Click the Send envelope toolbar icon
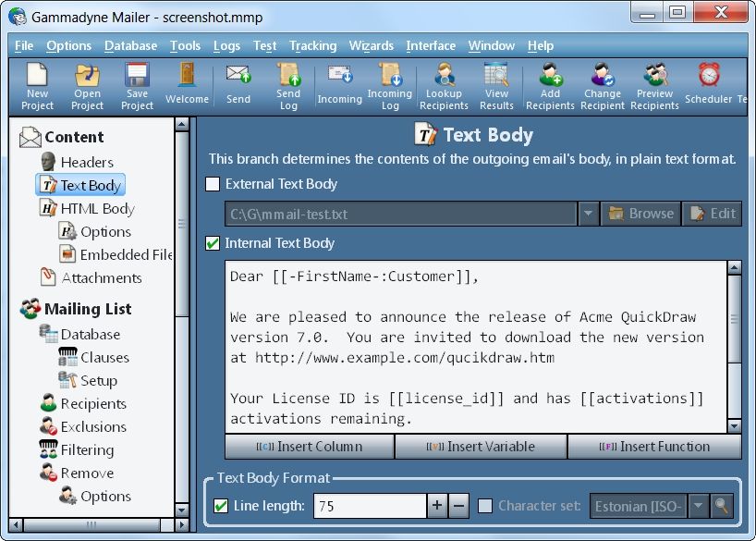The image size is (756, 541). [238, 84]
